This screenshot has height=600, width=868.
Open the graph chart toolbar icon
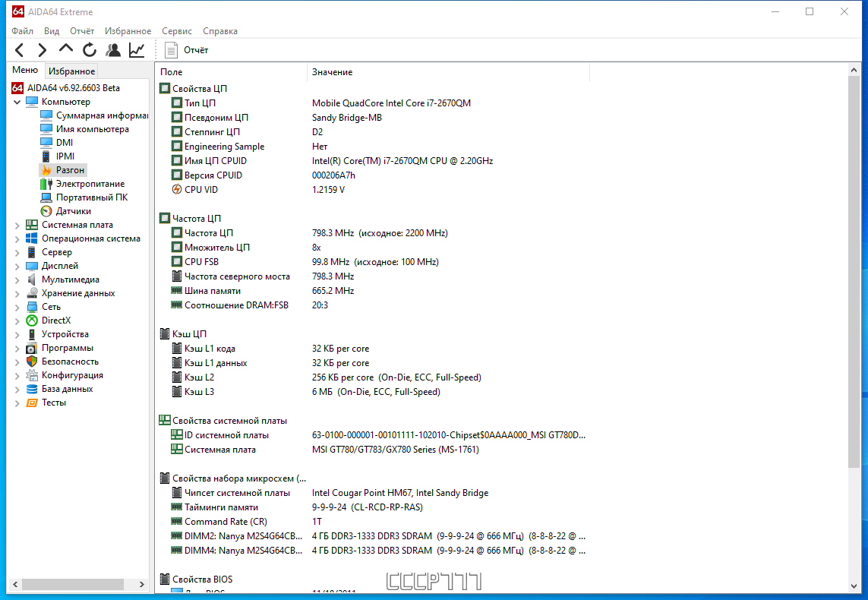[x=137, y=50]
